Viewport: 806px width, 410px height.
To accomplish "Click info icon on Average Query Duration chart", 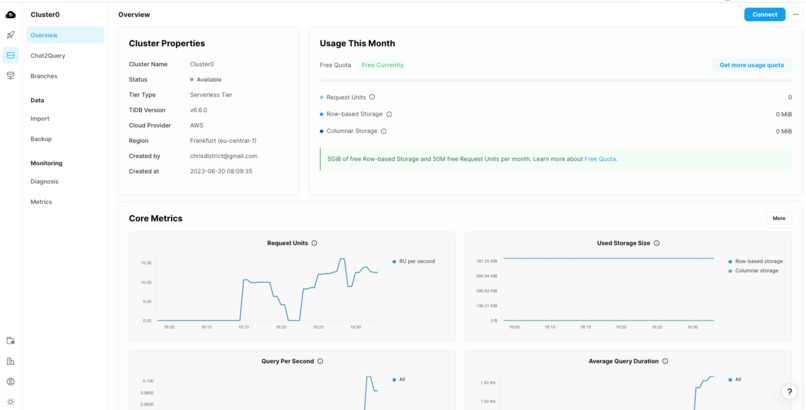I will pos(665,361).
